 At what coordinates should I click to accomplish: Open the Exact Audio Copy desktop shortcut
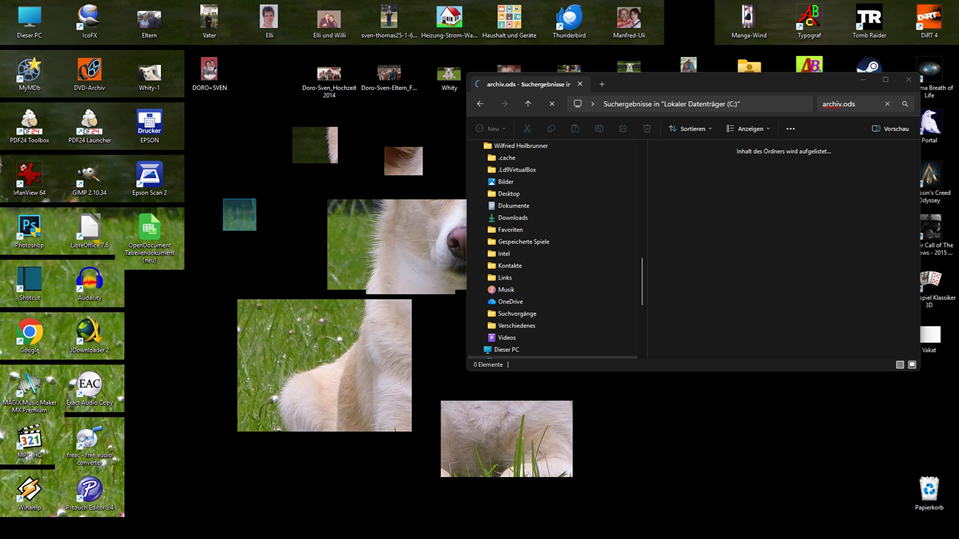tap(89, 389)
